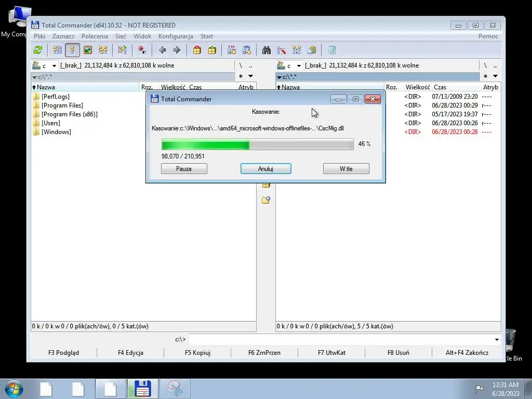Open left panel favorites asterisk button
This screenshot has height=399, width=532.
point(241,76)
